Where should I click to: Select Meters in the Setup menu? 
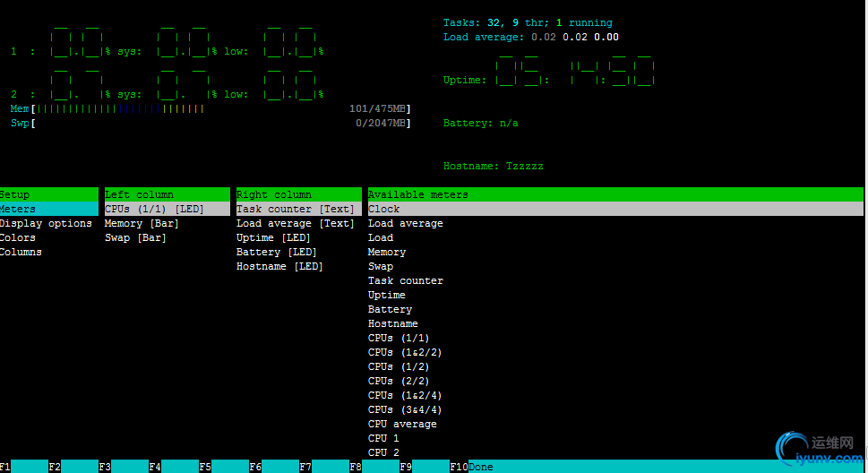(x=48, y=209)
